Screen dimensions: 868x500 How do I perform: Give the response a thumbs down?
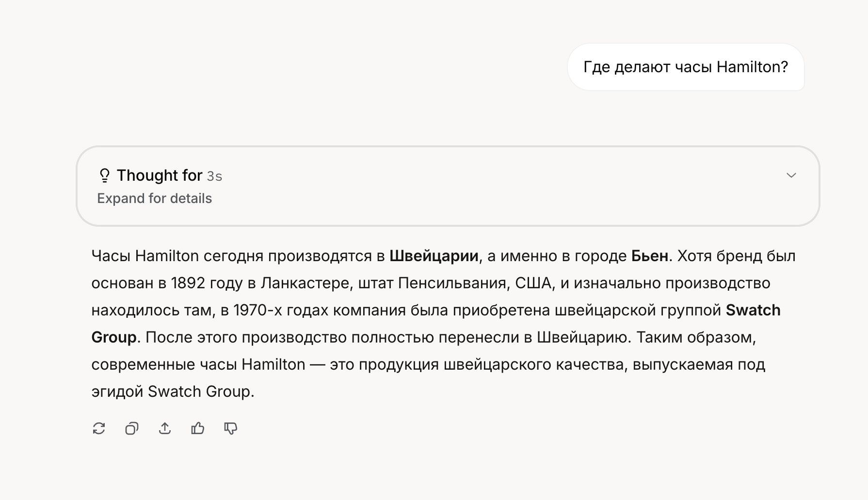(231, 428)
